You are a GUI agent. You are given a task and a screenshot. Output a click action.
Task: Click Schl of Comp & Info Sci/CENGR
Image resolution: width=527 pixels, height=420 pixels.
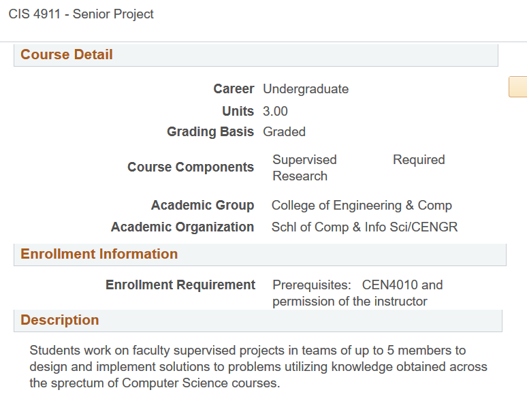click(364, 227)
